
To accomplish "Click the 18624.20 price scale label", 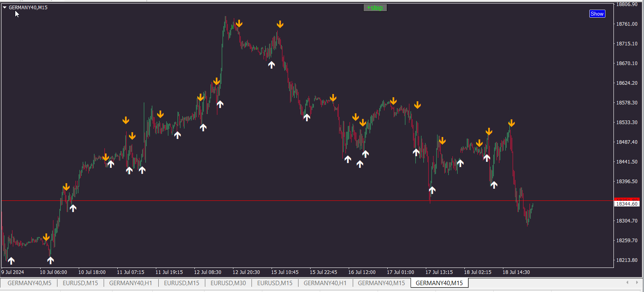I will [627, 83].
